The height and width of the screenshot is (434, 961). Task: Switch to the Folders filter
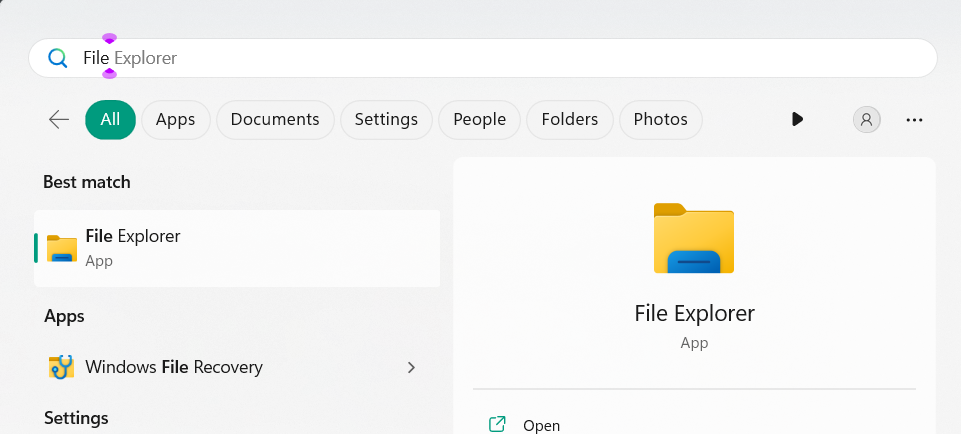point(569,120)
